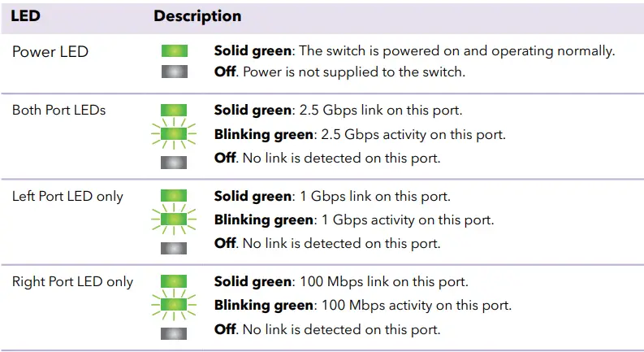Click the solid green icon for Right Port LED only
The height and width of the screenshot is (352, 644).
tap(175, 283)
